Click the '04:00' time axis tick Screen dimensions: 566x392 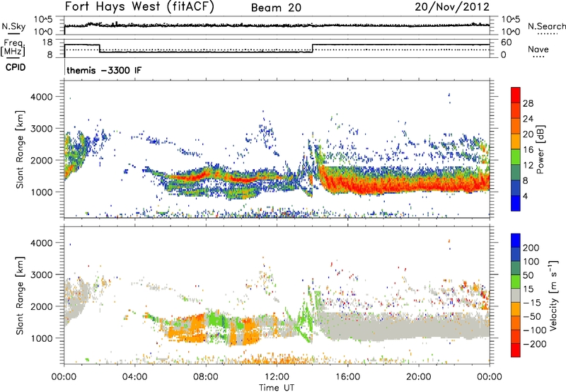click(x=134, y=377)
